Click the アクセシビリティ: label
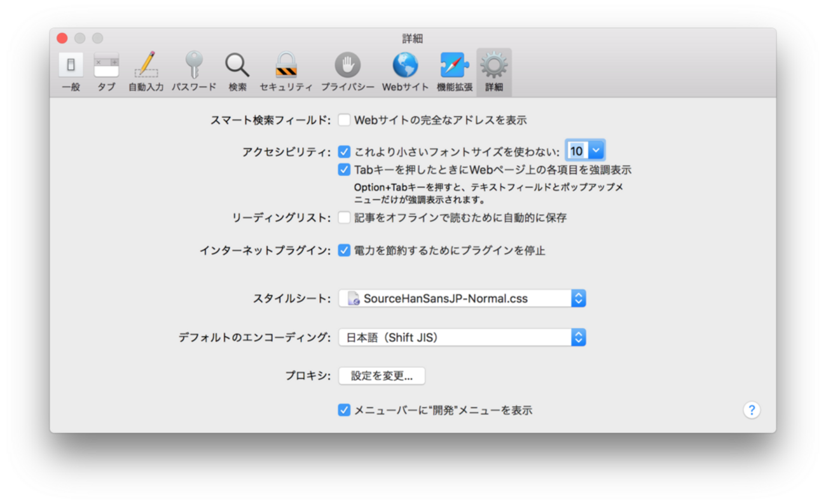The width and height of the screenshot is (826, 504). click(x=287, y=152)
